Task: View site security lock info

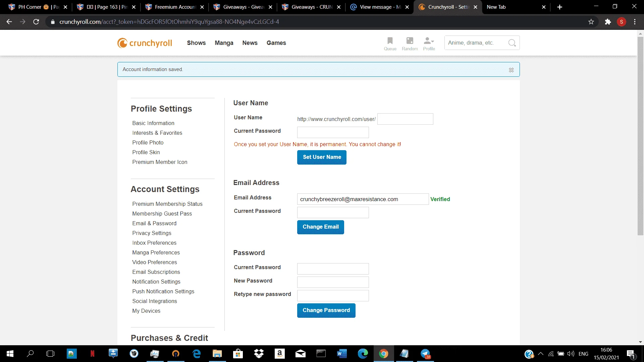Action: 53,22
